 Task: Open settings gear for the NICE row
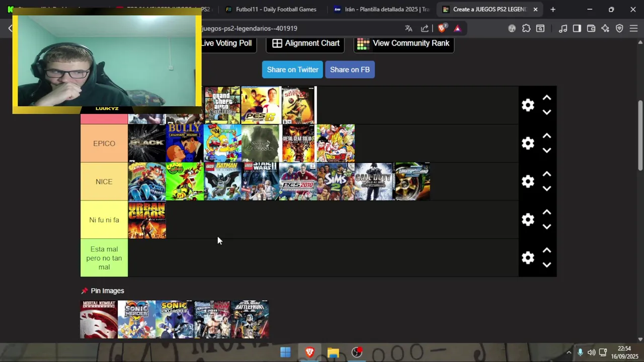point(528,182)
